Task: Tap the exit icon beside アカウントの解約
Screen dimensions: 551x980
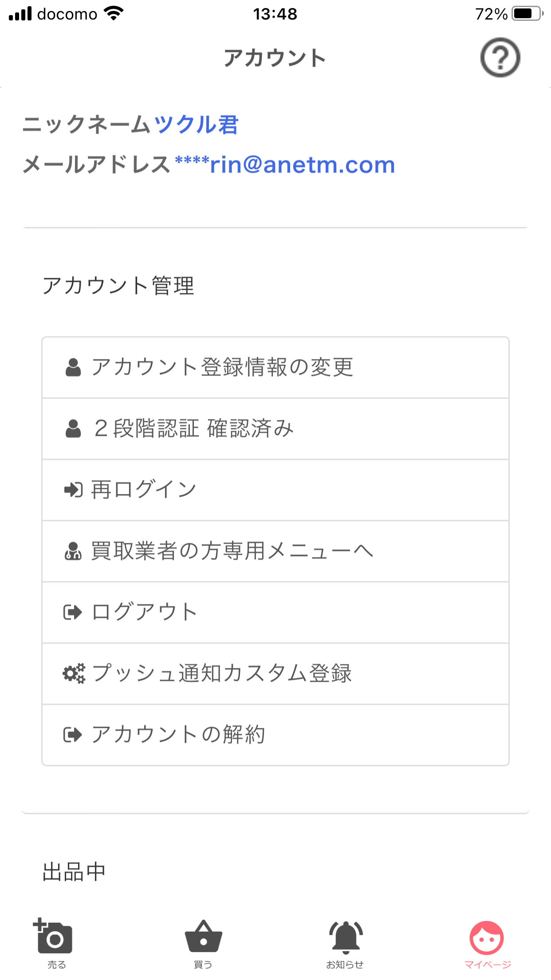Action: [73, 735]
